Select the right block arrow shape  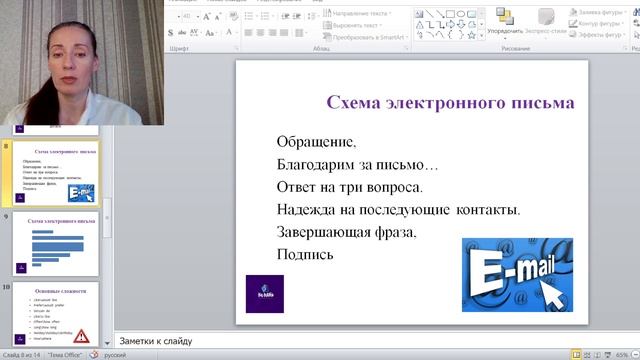coord(450,25)
